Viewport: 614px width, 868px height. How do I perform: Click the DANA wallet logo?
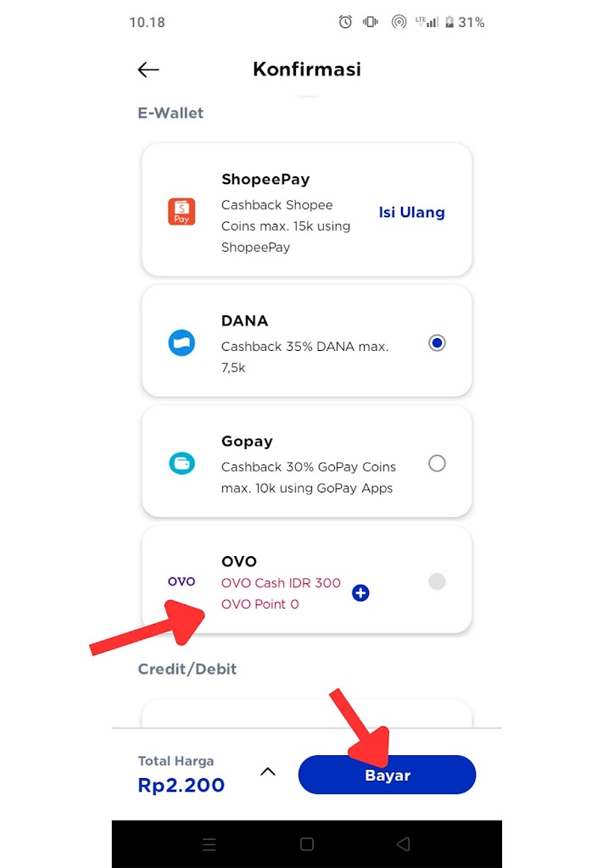pyautogui.click(x=181, y=343)
